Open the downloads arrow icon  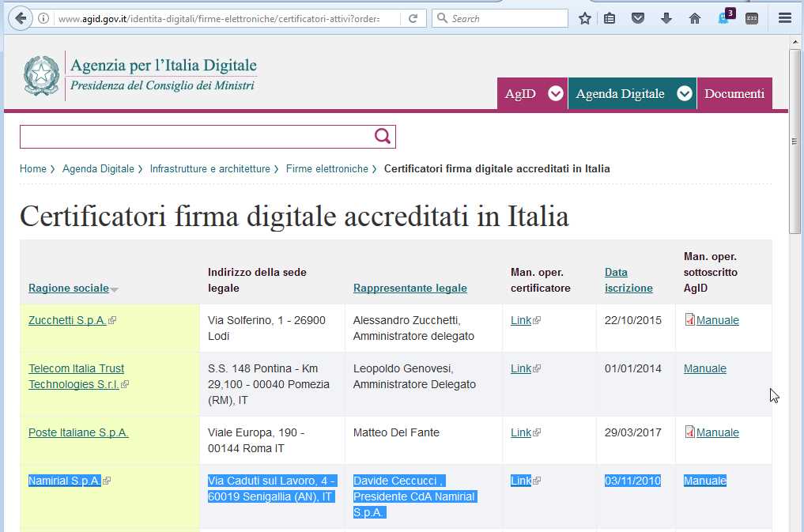pyautogui.click(x=666, y=18)
